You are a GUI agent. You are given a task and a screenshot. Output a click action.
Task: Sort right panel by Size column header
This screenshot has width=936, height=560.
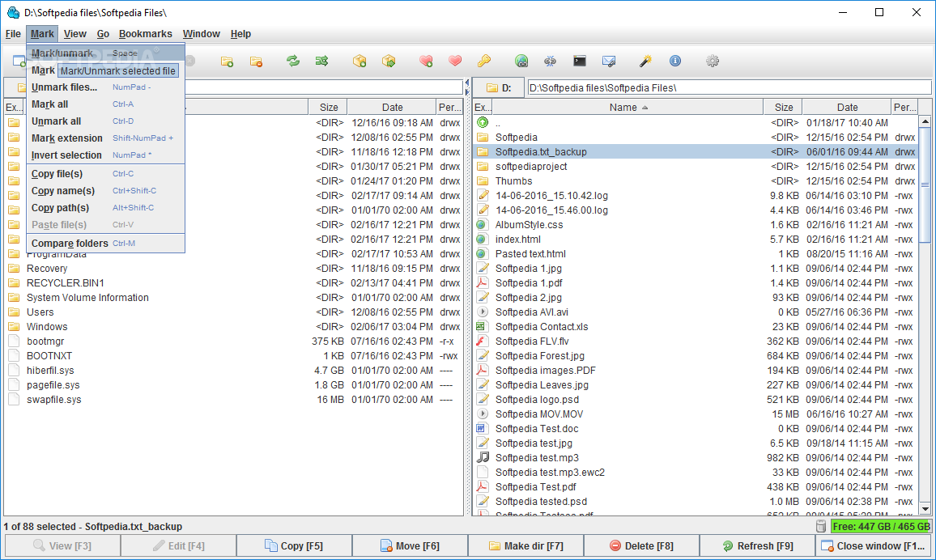783,108
